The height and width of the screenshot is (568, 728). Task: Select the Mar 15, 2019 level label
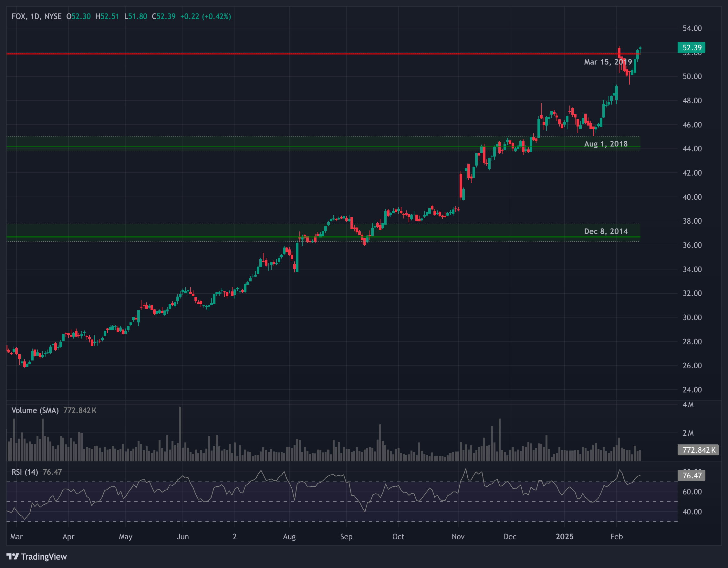coord(608,62)
